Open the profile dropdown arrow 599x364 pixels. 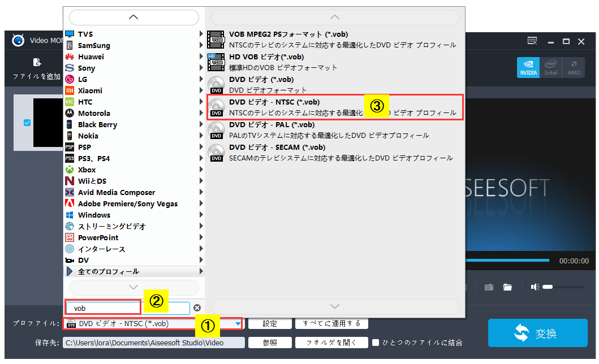coord(238,323)
